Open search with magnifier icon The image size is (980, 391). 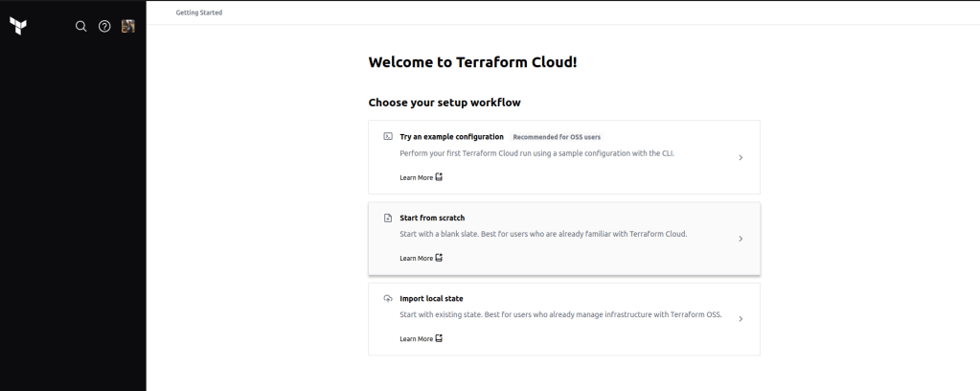tap(81, 26)
